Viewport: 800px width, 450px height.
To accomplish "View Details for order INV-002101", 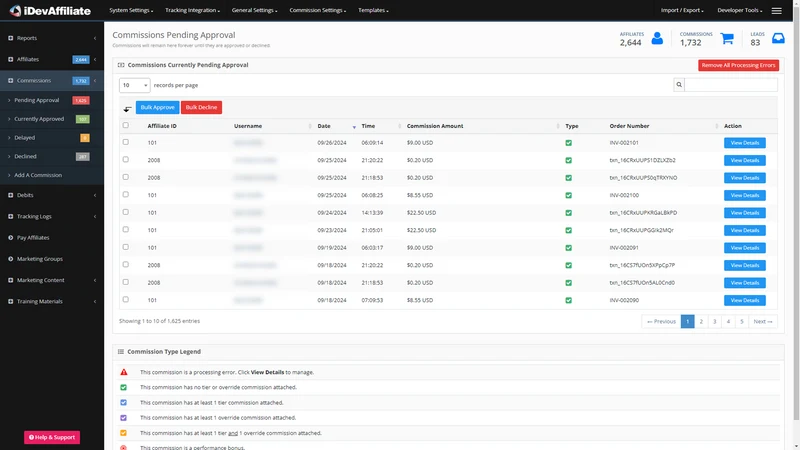I will point(744,143).
